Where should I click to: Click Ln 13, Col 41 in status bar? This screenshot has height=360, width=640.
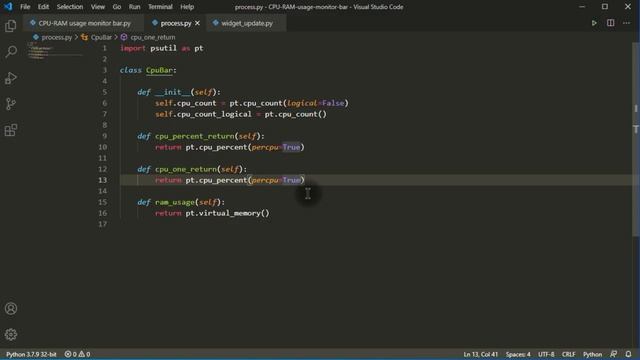point(480,354)
